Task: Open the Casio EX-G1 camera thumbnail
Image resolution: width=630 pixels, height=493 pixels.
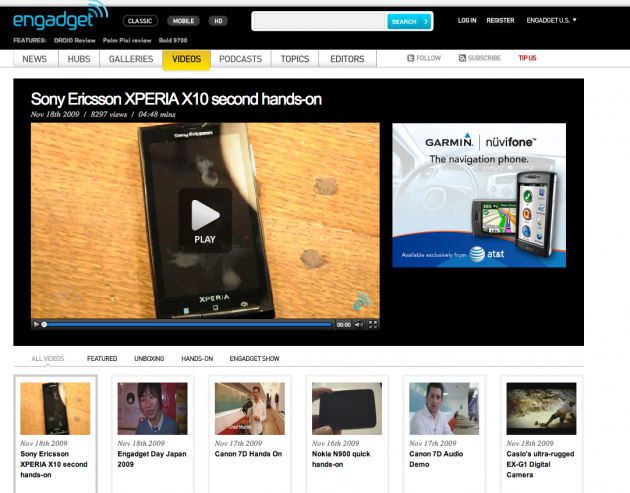Action: 541,409
